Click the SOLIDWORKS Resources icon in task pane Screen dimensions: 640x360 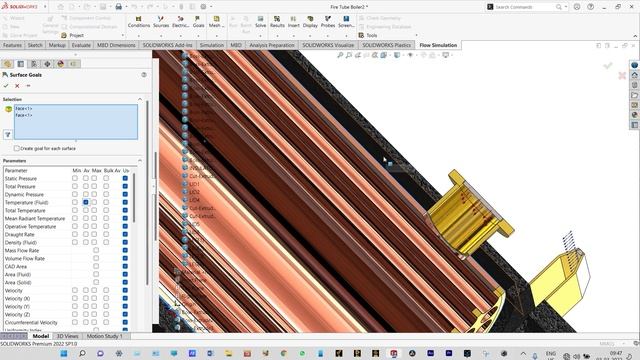tap(634, 65)
